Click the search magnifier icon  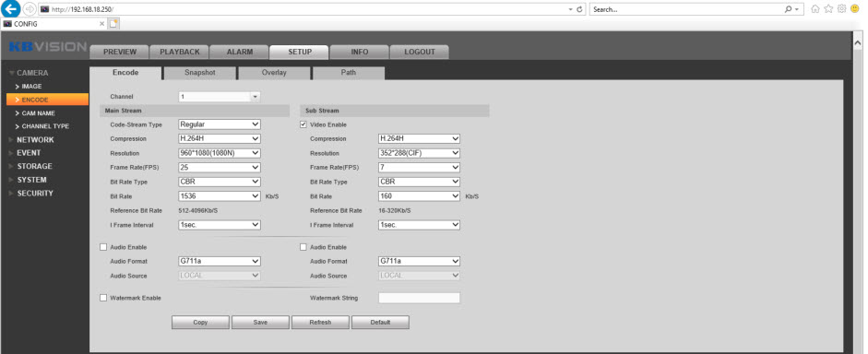coord(789,9)
